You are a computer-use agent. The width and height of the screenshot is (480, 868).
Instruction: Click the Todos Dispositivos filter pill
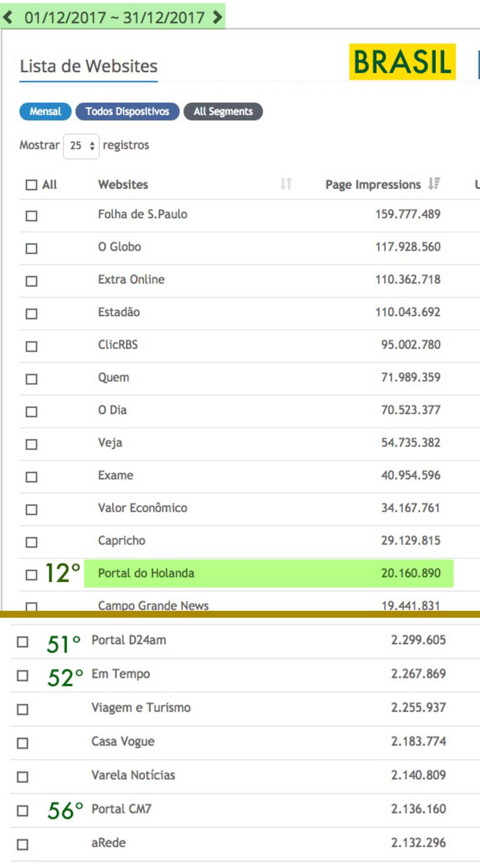tap(127, 111)
